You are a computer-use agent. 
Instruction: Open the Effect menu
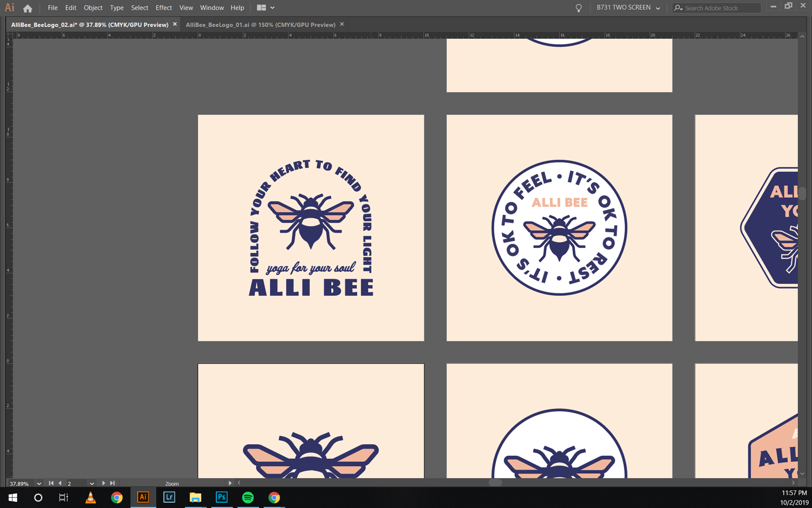[x=163, y=8]
